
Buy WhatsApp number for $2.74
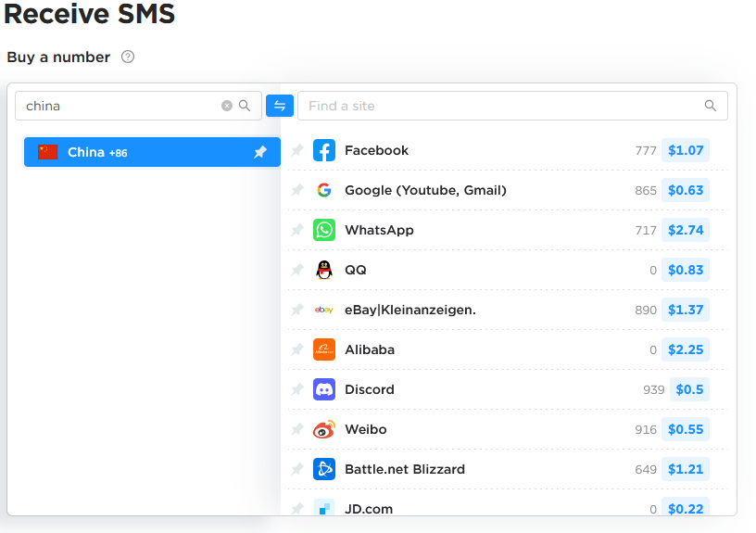(x=686, y=230)
